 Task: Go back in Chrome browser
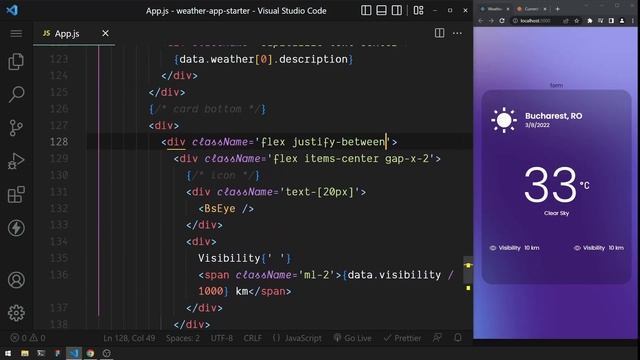pyautogui.click(x=481, y=20)
